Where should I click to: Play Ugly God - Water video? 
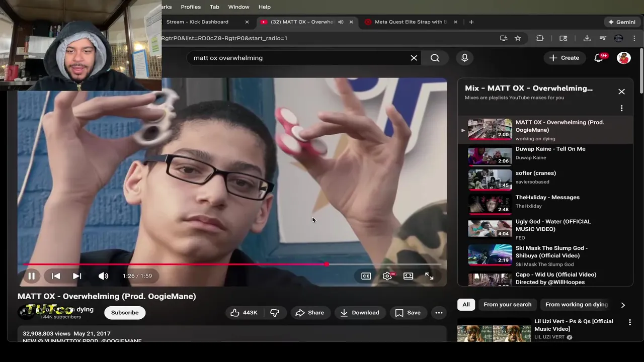click(546, 229)
